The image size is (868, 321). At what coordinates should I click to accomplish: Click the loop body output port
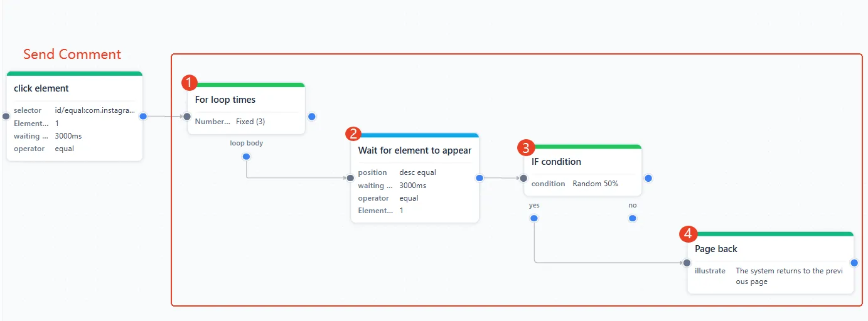click(246, 156)
